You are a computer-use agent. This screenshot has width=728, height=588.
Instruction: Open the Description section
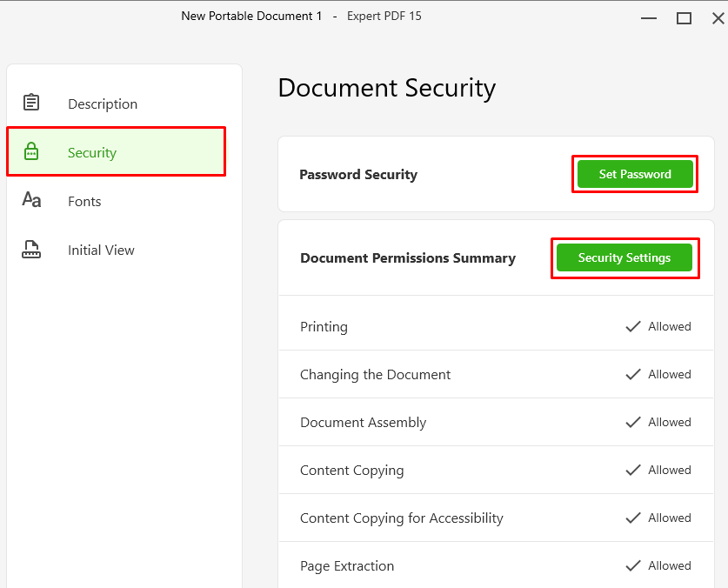point(116,104)
